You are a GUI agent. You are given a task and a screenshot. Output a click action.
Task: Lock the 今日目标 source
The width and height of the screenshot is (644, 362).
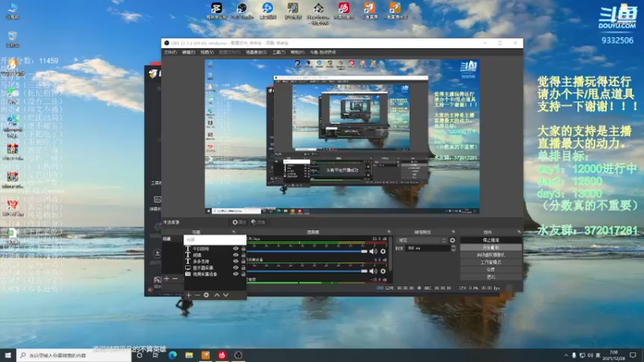[x=243, y=249]
